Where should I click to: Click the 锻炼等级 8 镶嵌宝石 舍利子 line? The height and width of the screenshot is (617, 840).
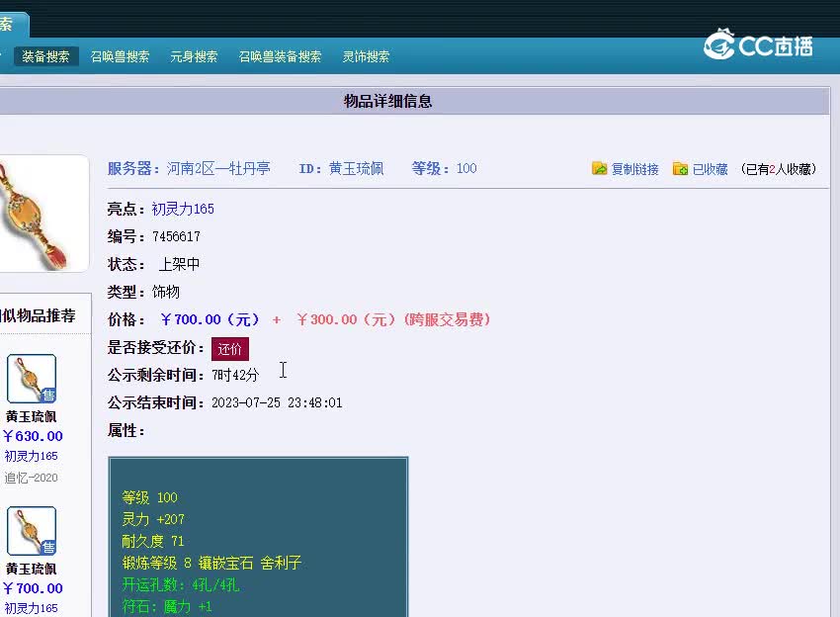(211, 563)
